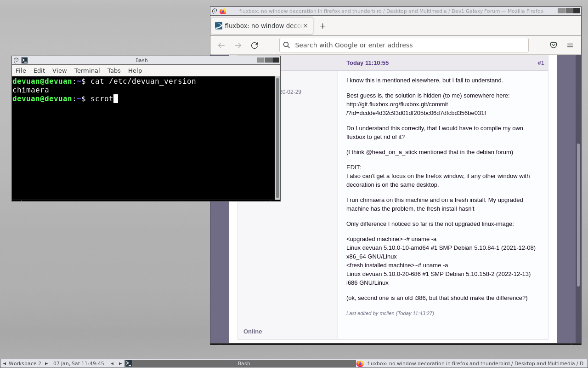
Task: Click the Firefox forward arrow
Action: click(238, 45)
